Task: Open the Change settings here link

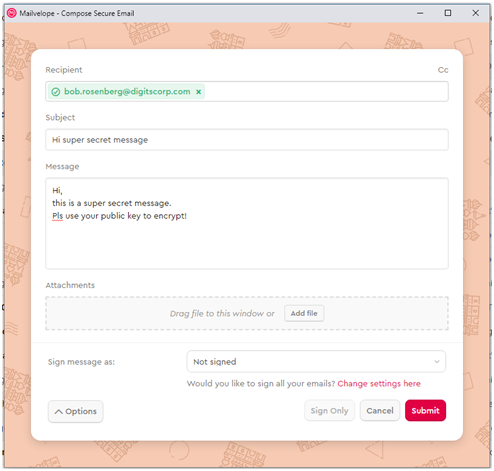Action: [379, 384]
